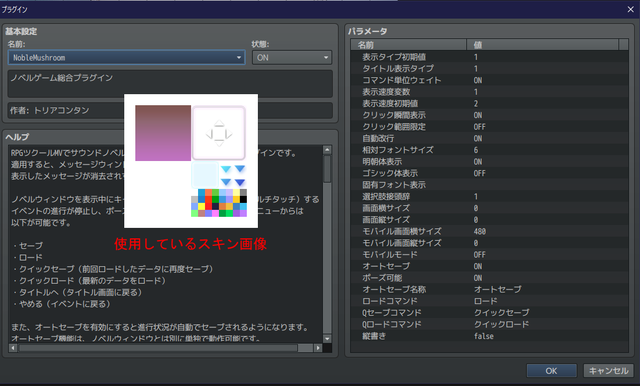640x386 pixels.
Task: Open the plugin name dropdown NobleMushroom
Action: pos(127,58)
